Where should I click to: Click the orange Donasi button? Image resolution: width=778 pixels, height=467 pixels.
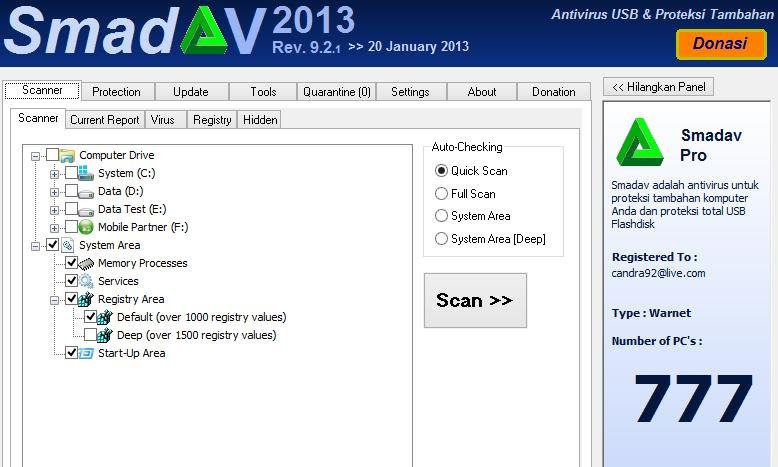(721, 44)
